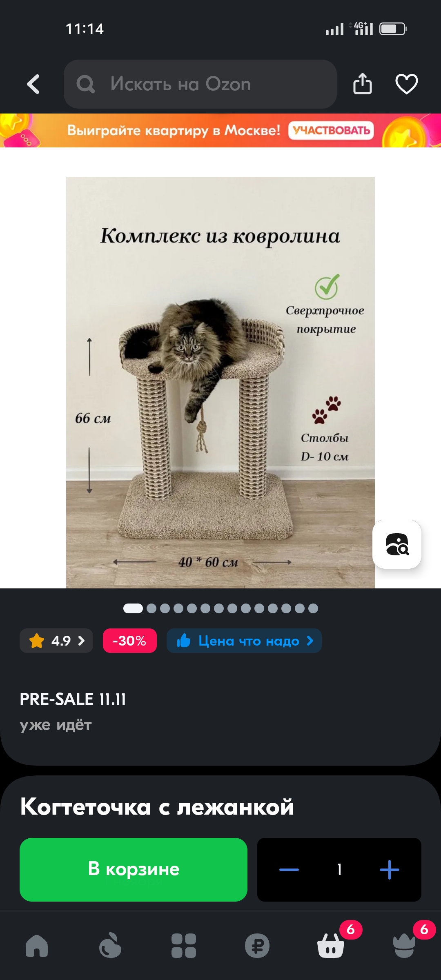Focus the 'Искать на Ozon' search field
The width and height of the screenshot is (441, 980).
[200, 84]
